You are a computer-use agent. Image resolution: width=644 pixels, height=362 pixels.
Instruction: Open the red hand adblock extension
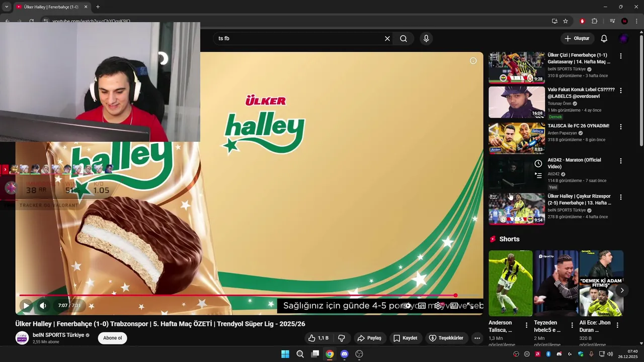(x=582, y=21)
